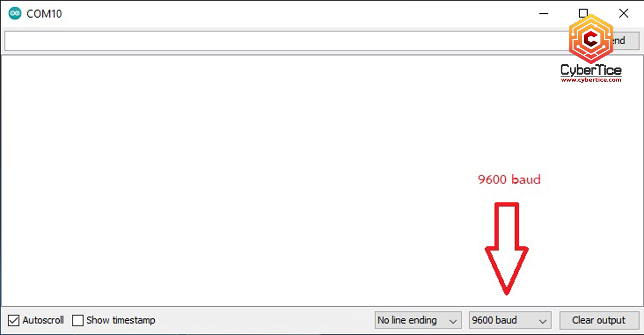644x335 pixels.
Task: Click the CyberTice wordmark text
Action: point(591,70)
